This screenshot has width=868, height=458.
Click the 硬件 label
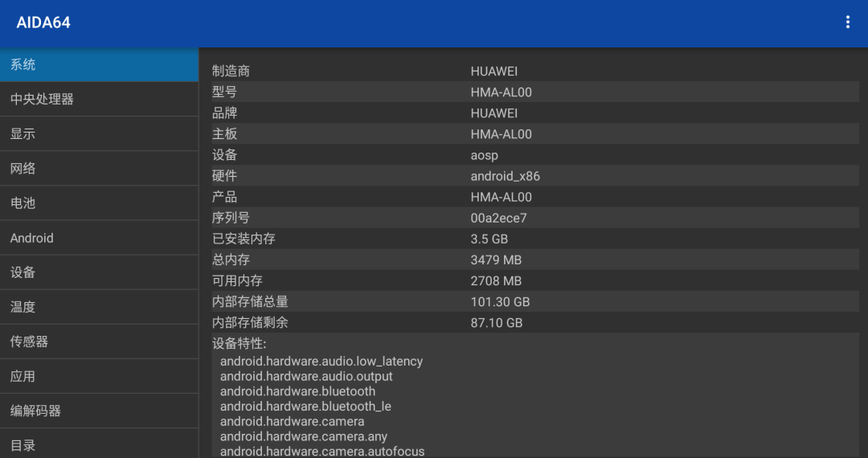(x=224, y=176)
